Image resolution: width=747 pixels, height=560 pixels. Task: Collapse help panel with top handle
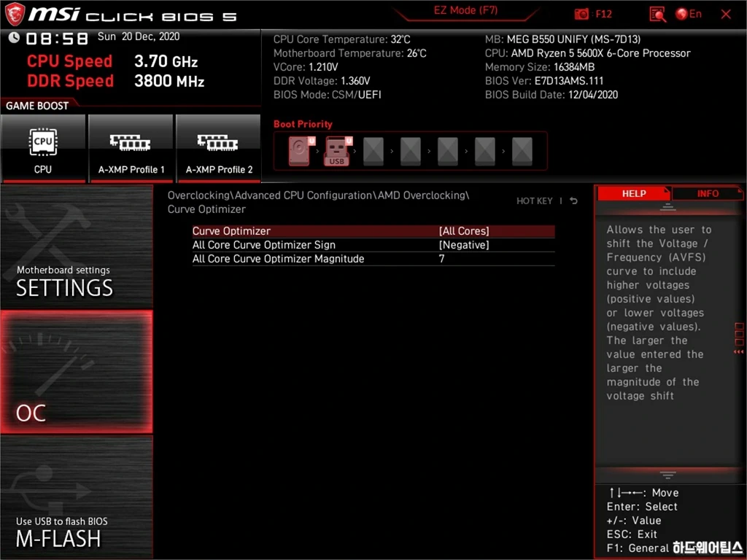coord(667,207)
